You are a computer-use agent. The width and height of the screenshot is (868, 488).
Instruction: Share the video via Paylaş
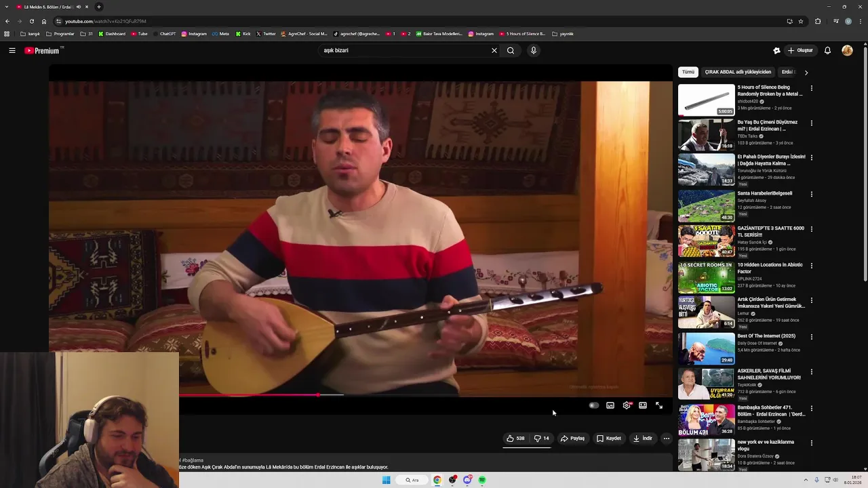(x=572, y=439)
